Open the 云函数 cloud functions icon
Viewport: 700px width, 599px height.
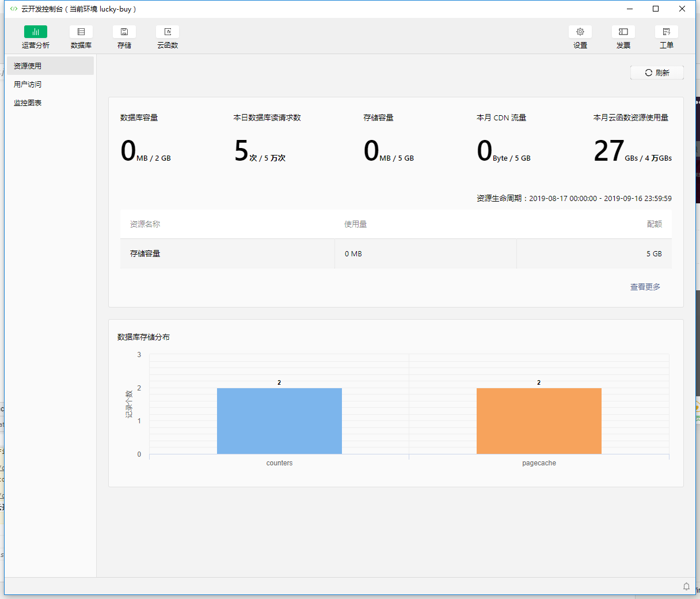pyautogui.click(x=168, y=32)
